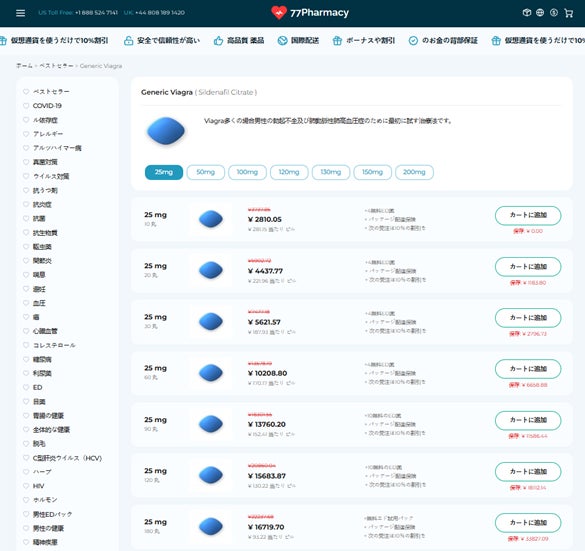585x551 pixels.
Task: Open the package tracking box icon
Action: 527,13
